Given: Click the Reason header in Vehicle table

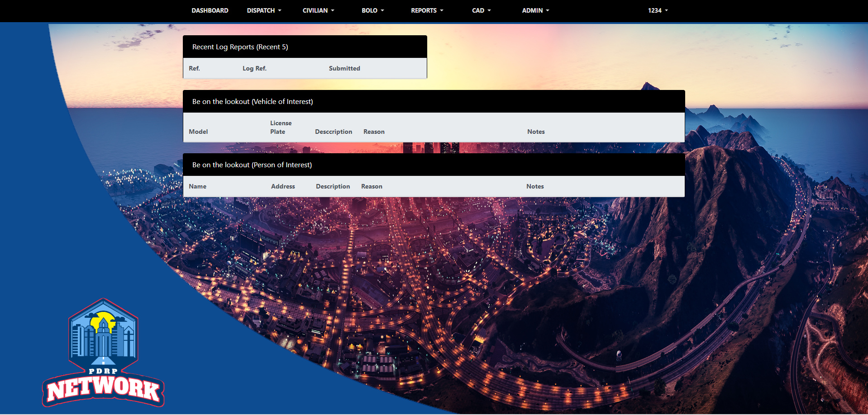Looking at the screenshot, I should [374, 132].
